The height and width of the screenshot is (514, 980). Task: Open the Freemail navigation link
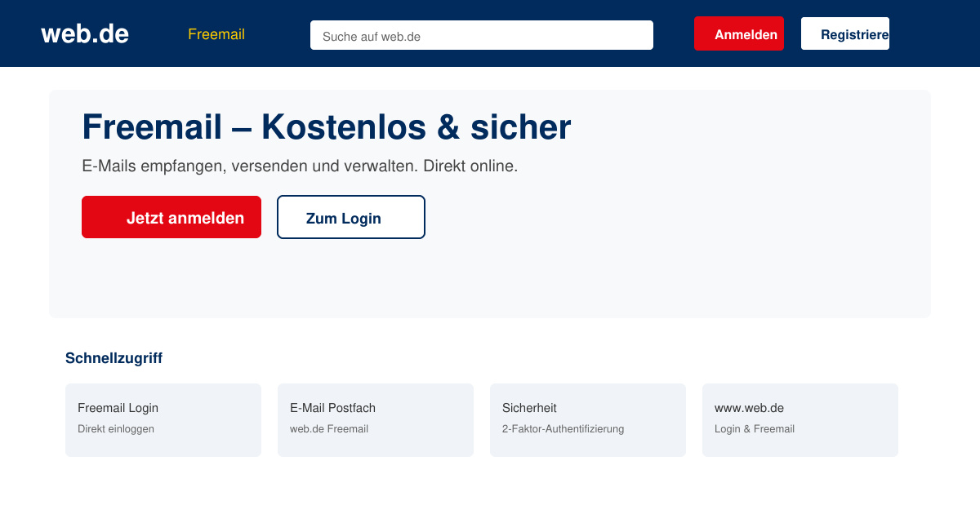coord(216,34)
